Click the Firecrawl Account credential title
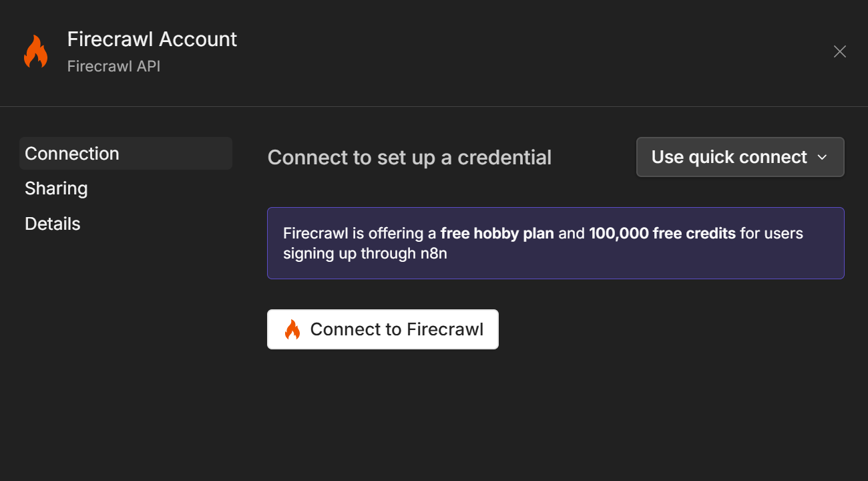 152,39
